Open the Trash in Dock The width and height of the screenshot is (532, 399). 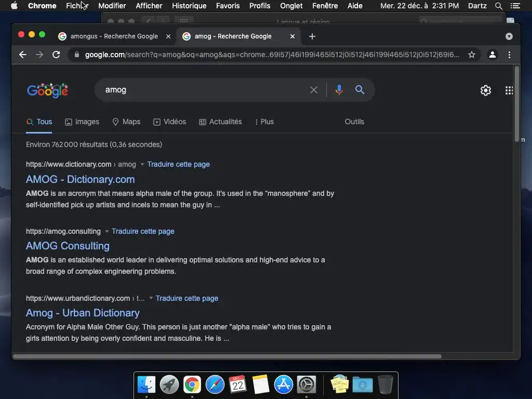click(385, 384)
